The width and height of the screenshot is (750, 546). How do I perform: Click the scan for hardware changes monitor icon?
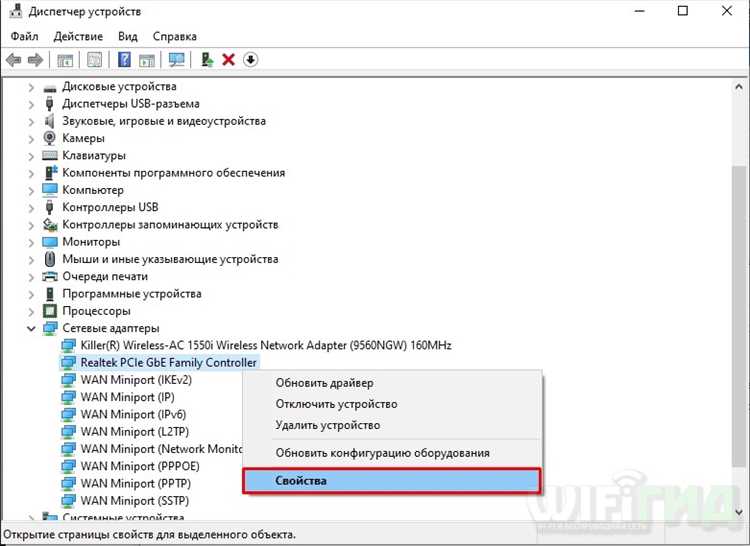[176, 60]
